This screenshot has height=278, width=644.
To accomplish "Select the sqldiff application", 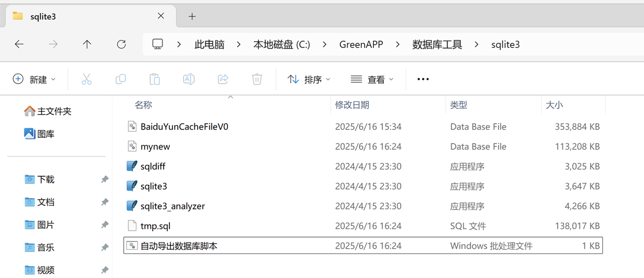I will pyautogui.click(x=363, y=166).
